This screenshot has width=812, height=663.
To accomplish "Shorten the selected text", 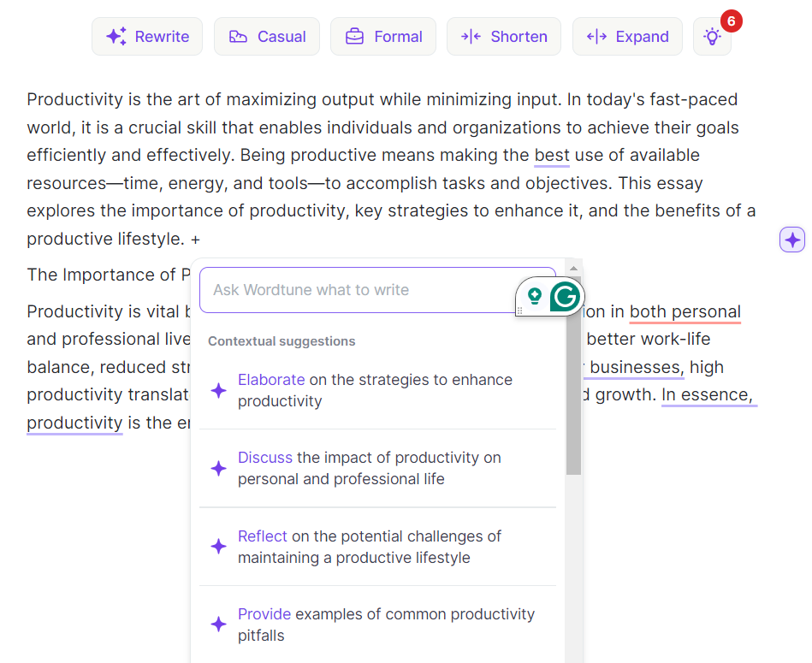I will pyautogui.click(x=504, y=37).
